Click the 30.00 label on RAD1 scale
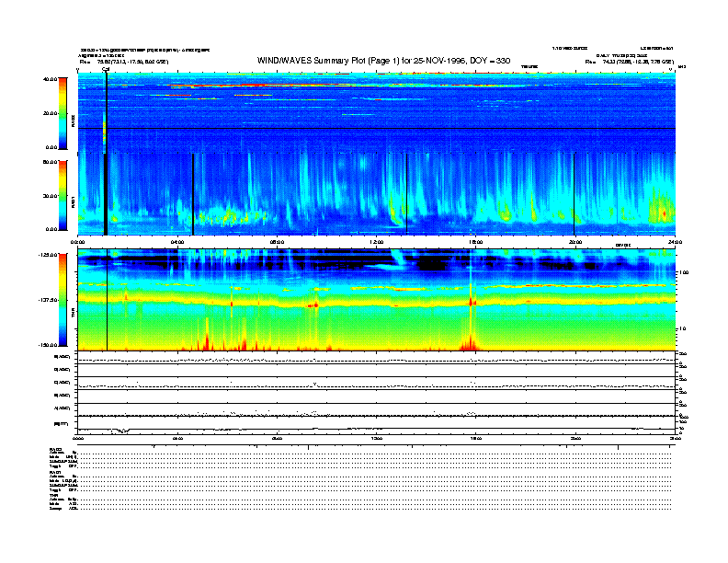The height and width of the screenshot is (563, 728). 51,196
